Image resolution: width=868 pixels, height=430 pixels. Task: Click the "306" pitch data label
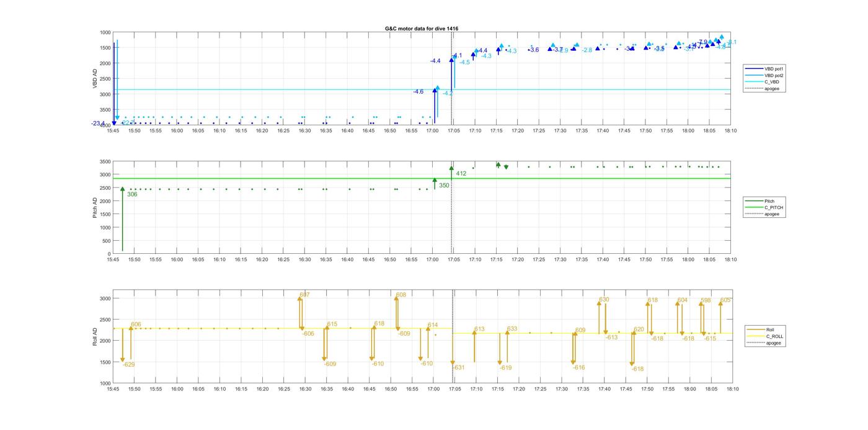pyautogui.click(x=132, y=194)
